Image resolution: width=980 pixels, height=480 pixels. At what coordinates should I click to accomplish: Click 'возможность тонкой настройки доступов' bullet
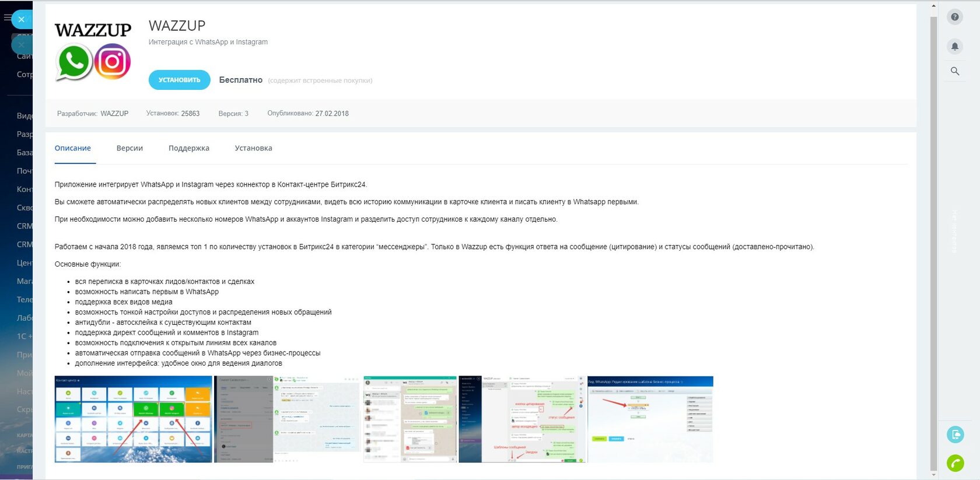pos(203,312)
